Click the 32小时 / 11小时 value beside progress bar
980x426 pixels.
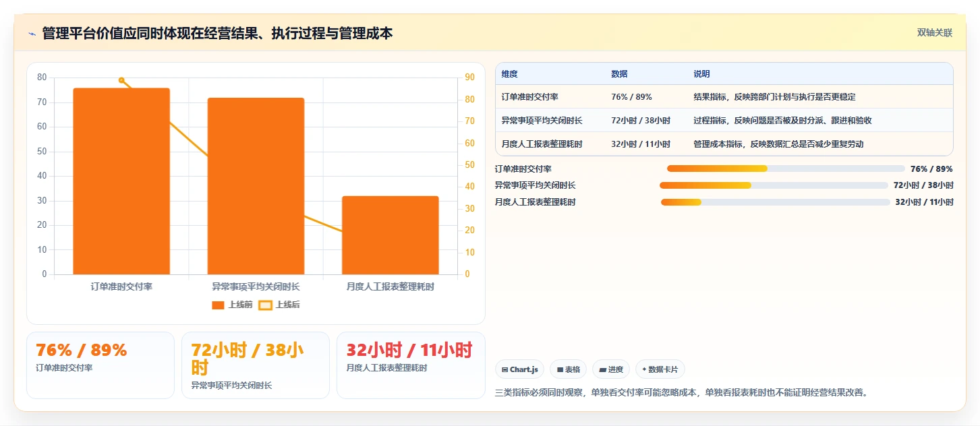click(924, 202)
